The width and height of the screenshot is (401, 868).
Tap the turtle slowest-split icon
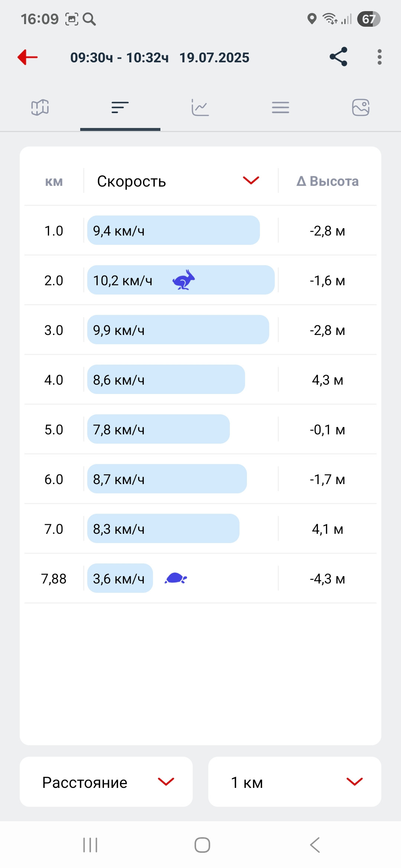[176, 578]
